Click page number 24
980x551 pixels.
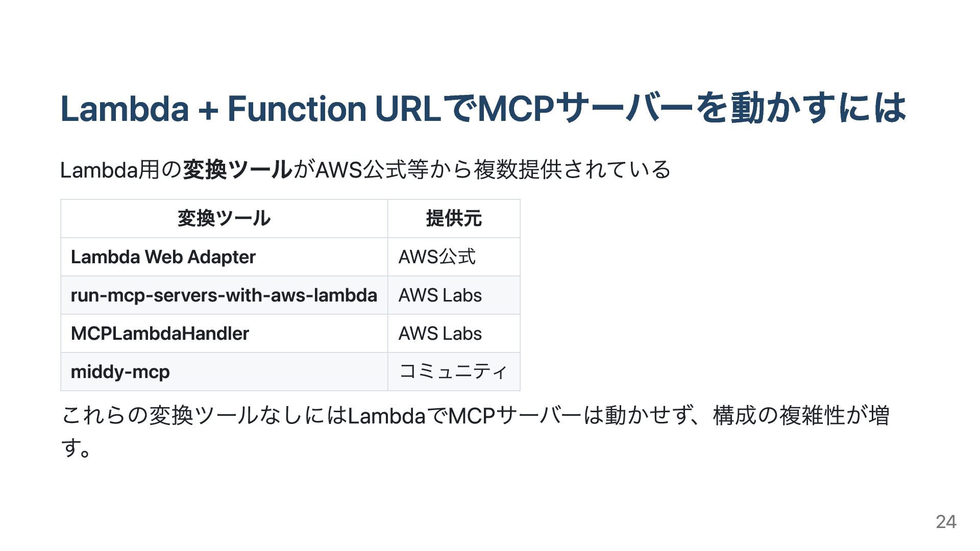coord(946,521)
